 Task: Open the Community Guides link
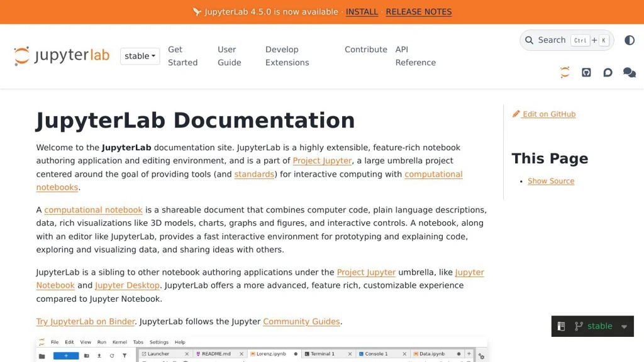(301, 321)
